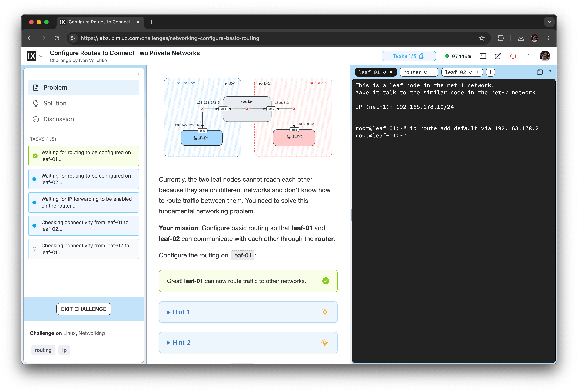
Task: Click the browser address bar URL
Action: coord(170,38)
